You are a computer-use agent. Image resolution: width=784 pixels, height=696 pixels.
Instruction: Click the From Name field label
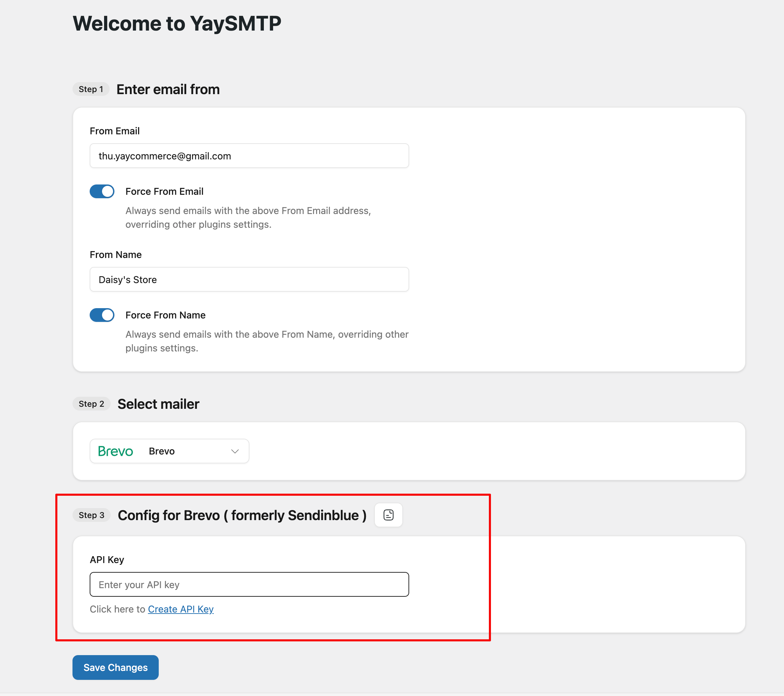115,255
